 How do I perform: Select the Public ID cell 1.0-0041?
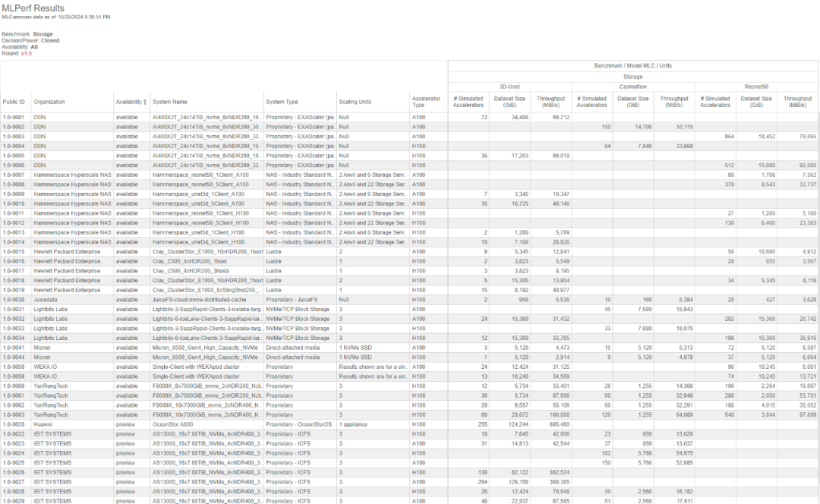click(x=14, y=348)
